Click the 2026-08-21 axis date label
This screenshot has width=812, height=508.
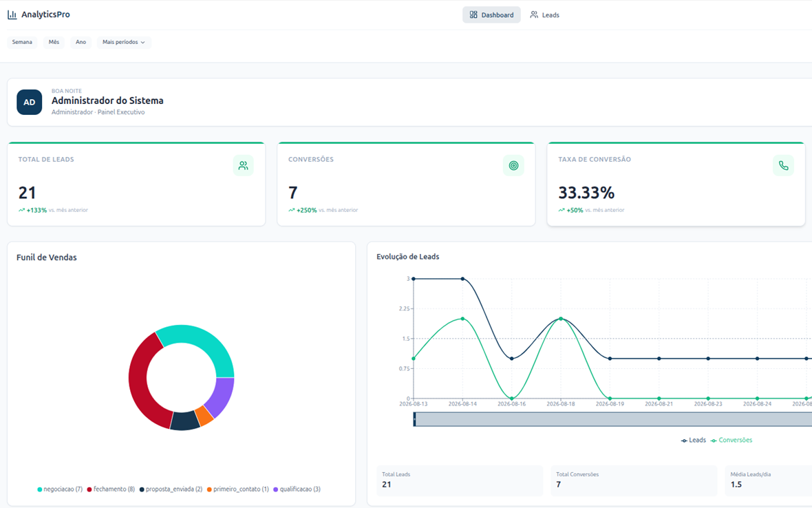tap(659, 404)
